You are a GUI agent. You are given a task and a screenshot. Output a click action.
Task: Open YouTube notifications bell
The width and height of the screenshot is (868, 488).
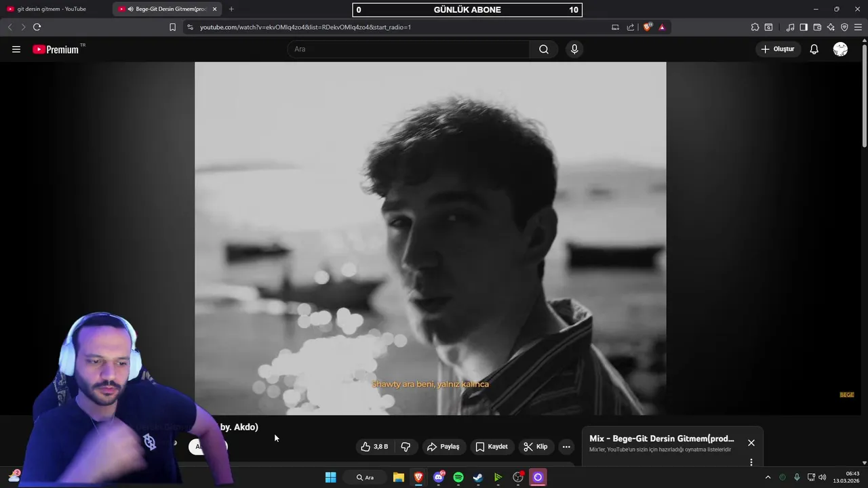coord(814,49)
